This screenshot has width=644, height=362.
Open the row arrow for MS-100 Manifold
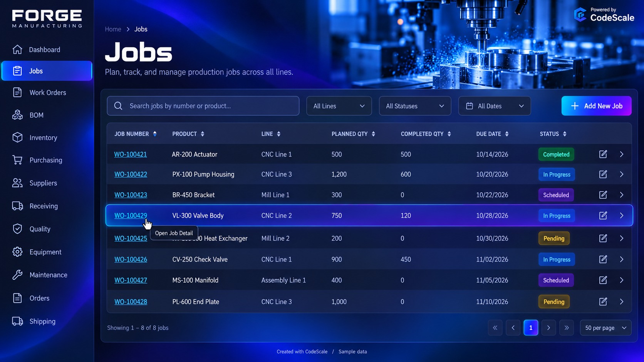coord(622,280)
